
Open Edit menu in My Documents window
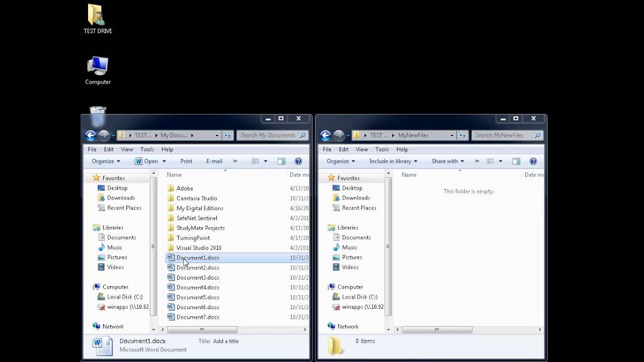tap(109, 149)
